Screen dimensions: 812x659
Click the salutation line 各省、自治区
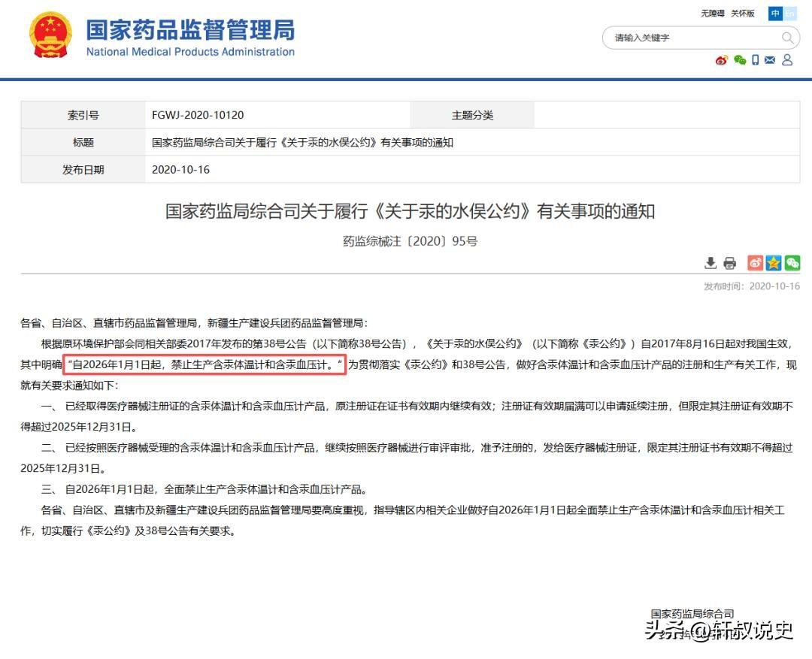(x=194, y=323)
